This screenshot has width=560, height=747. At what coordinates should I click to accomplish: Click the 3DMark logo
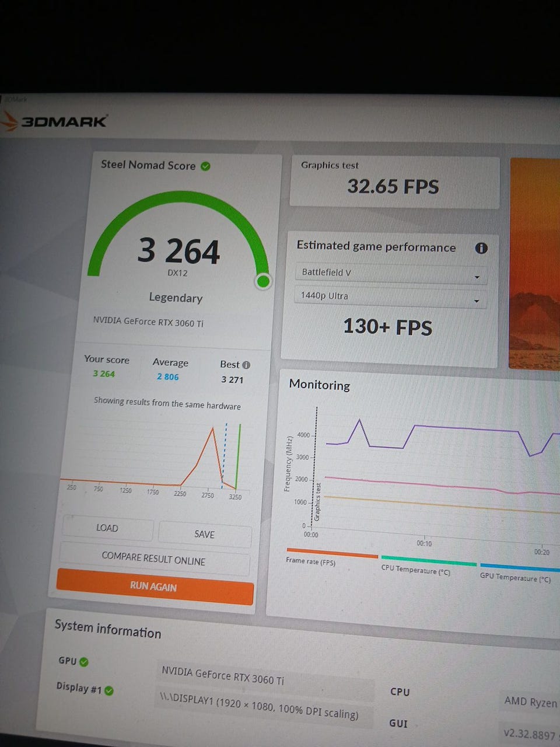coord(54,121)
